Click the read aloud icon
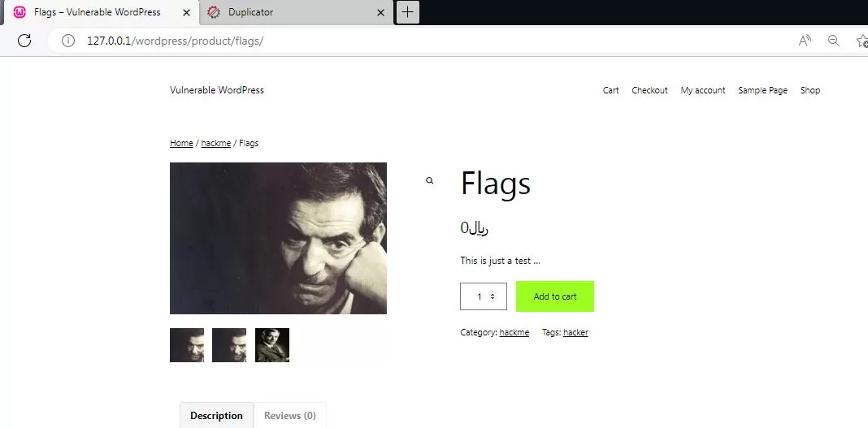 tap(805, 41)
